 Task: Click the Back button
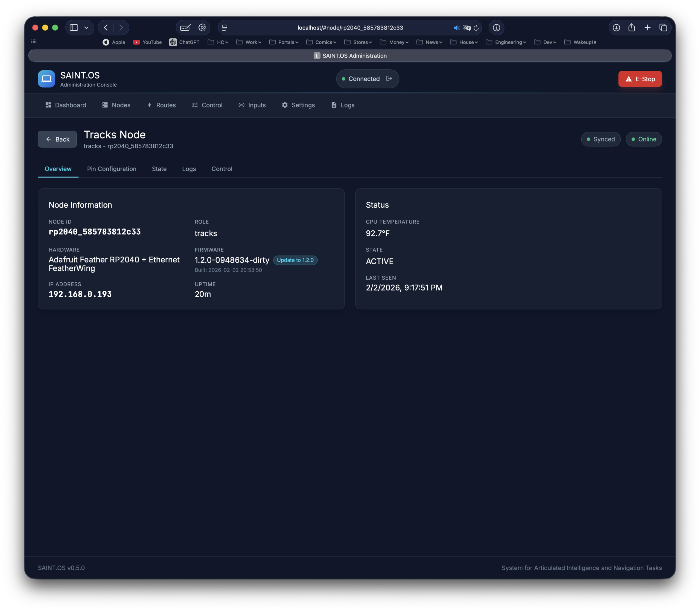(57, 139)
